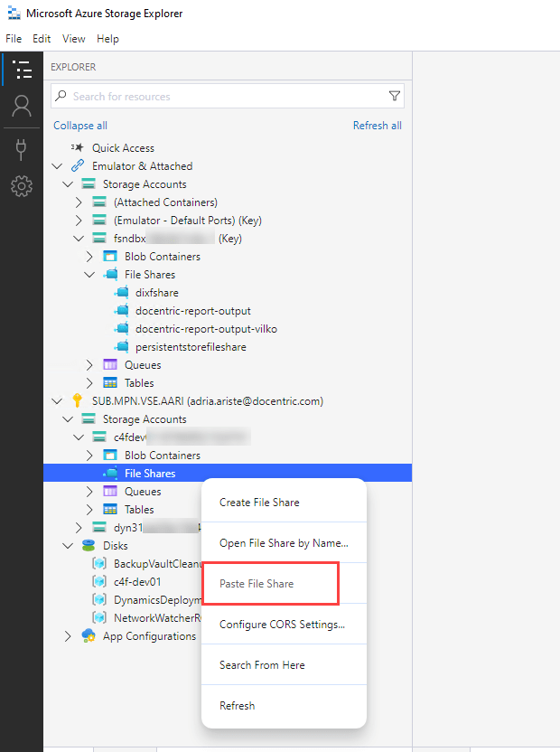Screen dimensions: 560x752
Task: Select Storage Accounts under the subscription
Action: click(x=145, y=418)
